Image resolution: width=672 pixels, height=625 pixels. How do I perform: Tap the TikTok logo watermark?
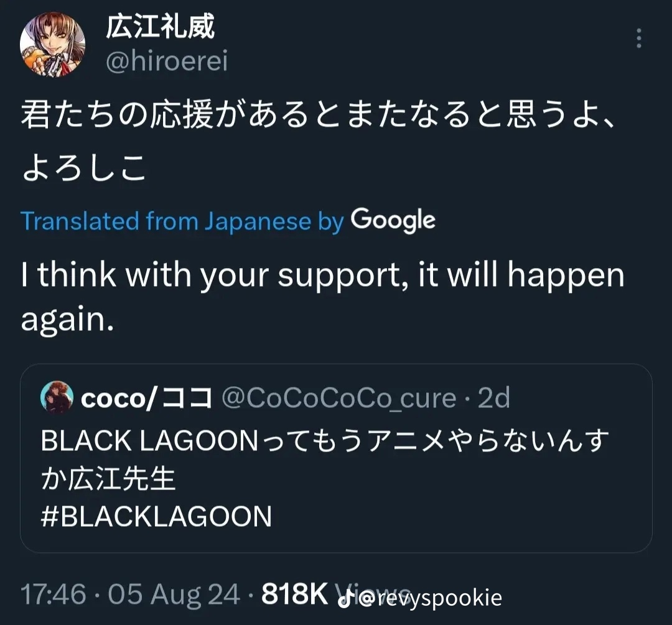345,598
